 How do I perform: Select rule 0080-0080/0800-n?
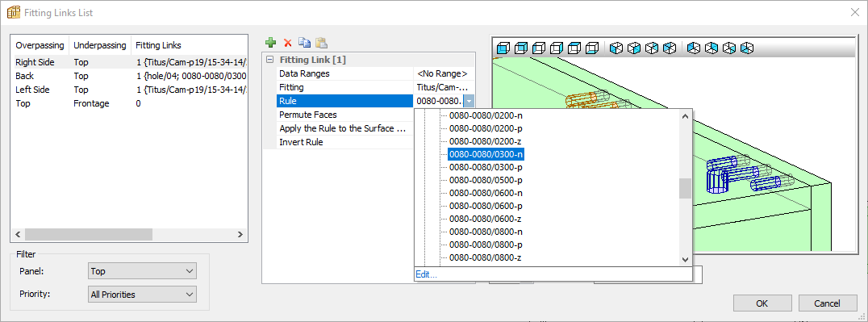click(x=486, y=232)
